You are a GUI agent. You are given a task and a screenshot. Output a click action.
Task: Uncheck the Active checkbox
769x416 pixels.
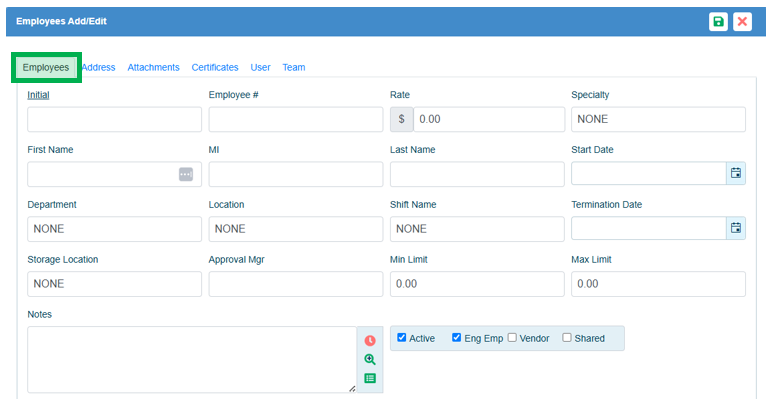(x=402, y=338)
